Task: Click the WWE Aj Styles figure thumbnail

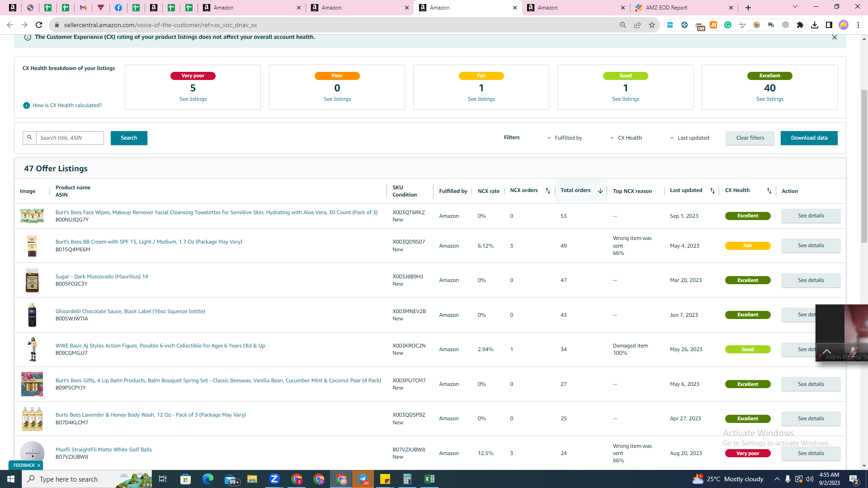Action: (x=32, y=349)
